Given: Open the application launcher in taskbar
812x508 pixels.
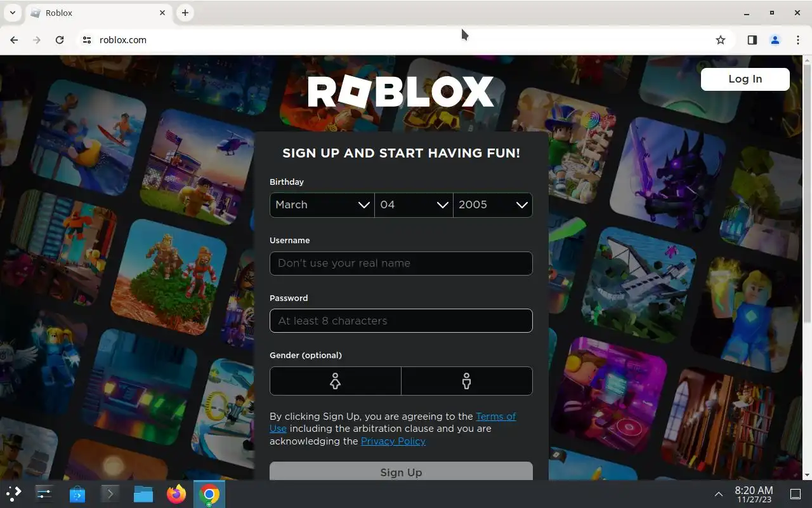Looking at the screenshot, I should 14,493.
